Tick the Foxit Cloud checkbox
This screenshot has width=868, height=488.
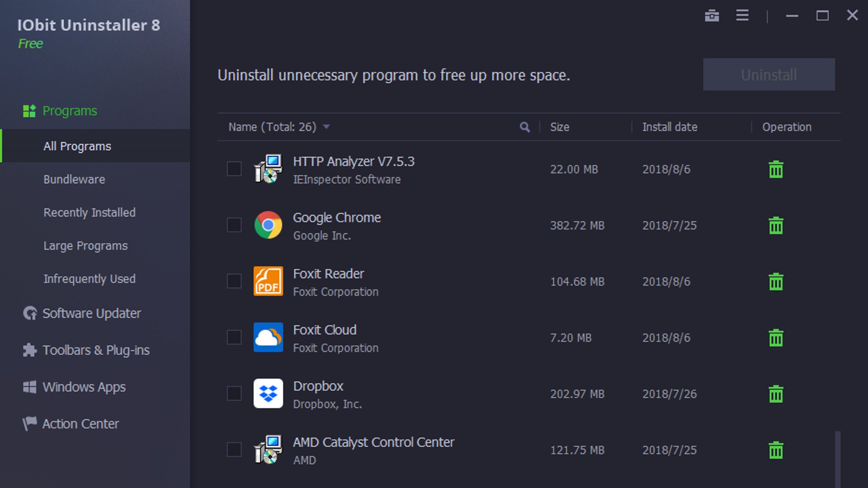point(234,337)
